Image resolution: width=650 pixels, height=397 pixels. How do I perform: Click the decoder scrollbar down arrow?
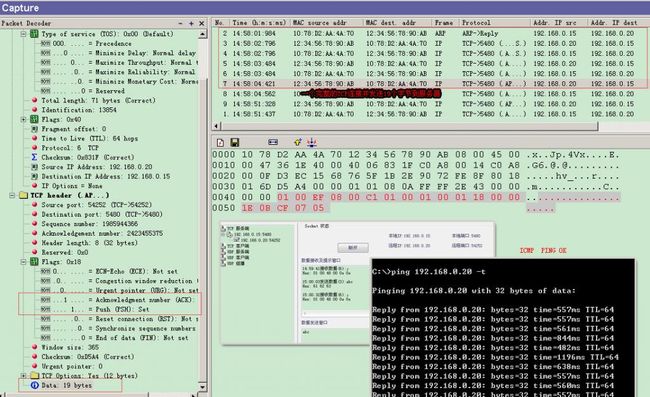[203, 387]
